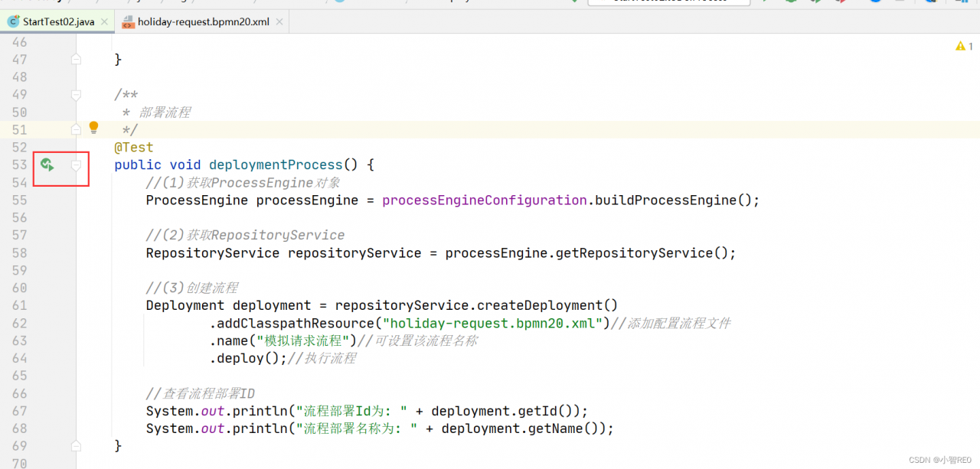Click line number 61 in the gutter
Viewport: 980px width, 469px height.
pos(19,305)
